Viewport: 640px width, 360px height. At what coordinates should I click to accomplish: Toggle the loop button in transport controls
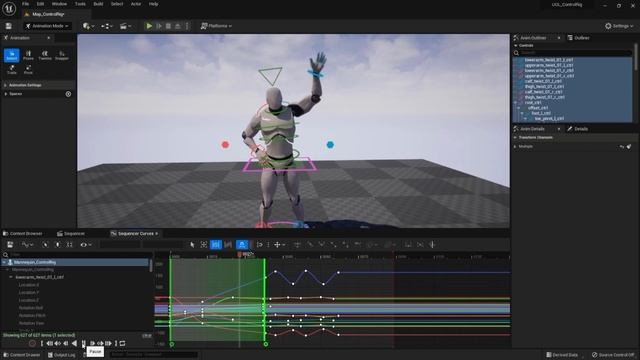click(x=122, y=344)
